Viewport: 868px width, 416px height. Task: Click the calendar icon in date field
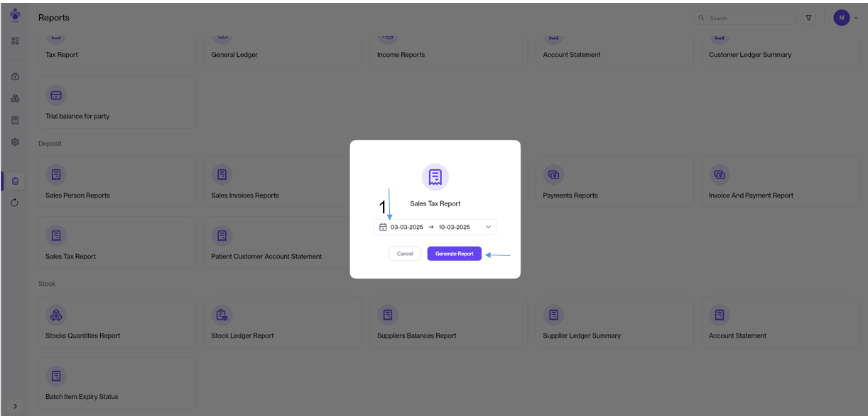(x=383, y=228)
